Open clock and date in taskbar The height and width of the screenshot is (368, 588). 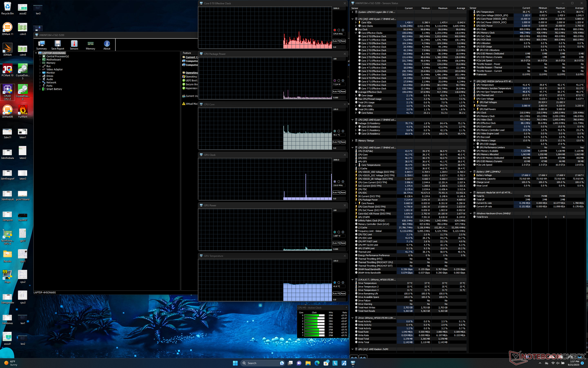coord(574,363)
